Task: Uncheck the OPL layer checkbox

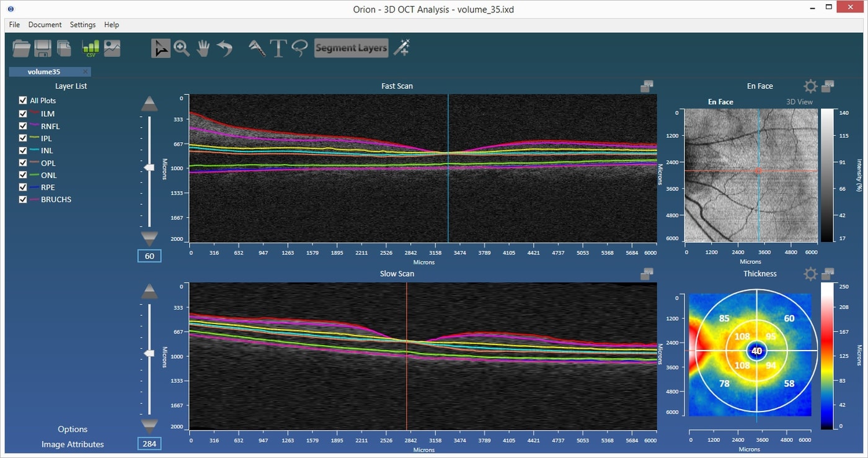Action: (x=23, y=163)
